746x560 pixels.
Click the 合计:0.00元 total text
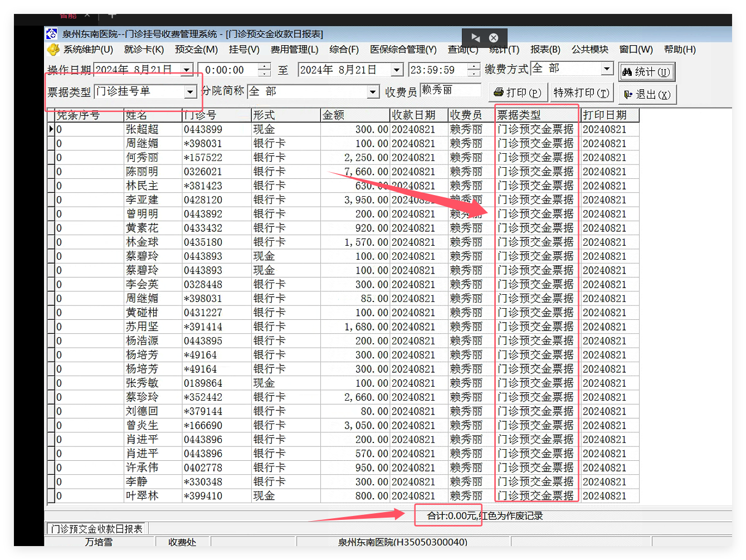click(452, 516)
